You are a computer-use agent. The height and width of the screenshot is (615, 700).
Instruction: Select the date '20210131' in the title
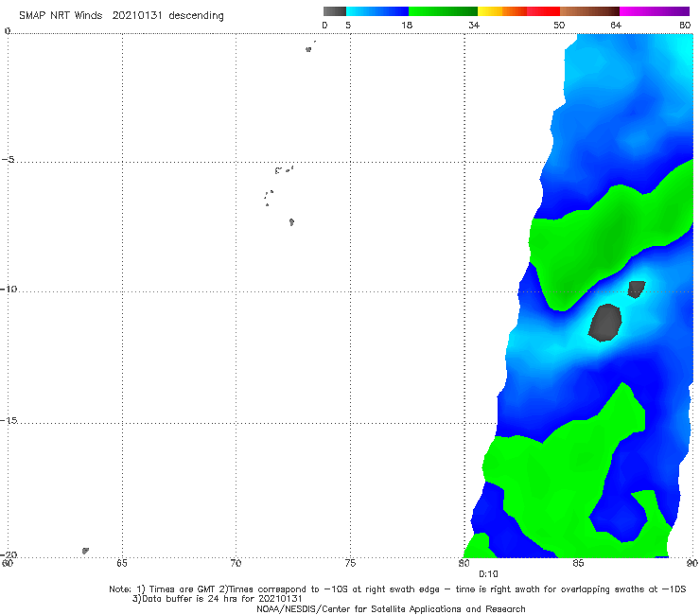pyautogui.click(x=137, y=15)
